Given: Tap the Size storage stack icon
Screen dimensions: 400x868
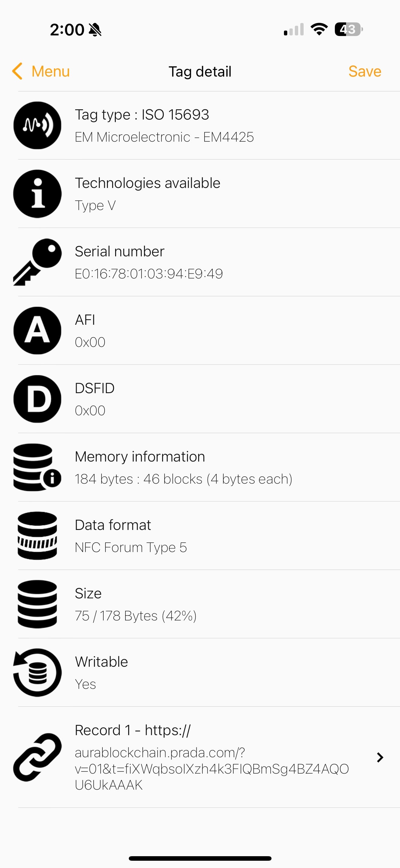Looking at the screenshot, I should [38, 604].
